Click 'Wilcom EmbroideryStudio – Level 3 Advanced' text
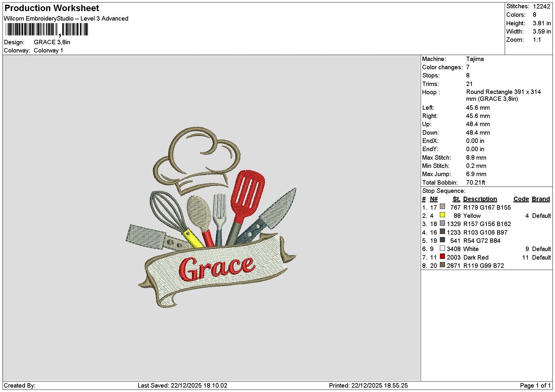 [66, 19]
